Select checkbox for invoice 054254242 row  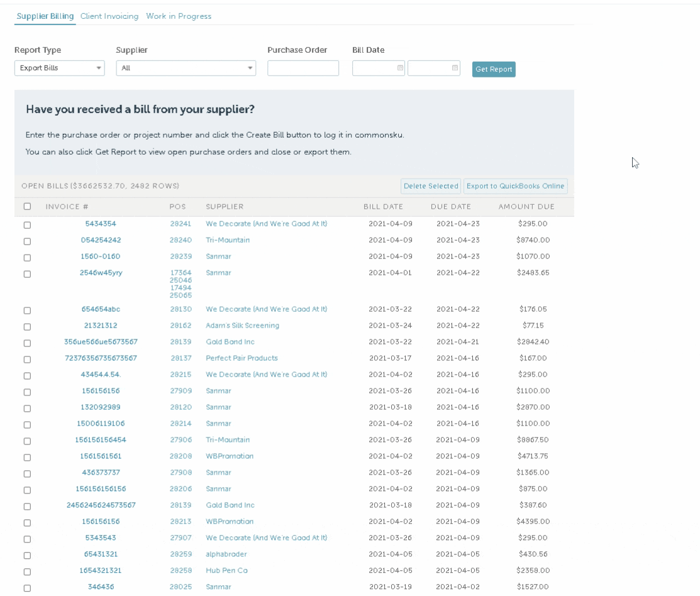[x=27, y=241]
